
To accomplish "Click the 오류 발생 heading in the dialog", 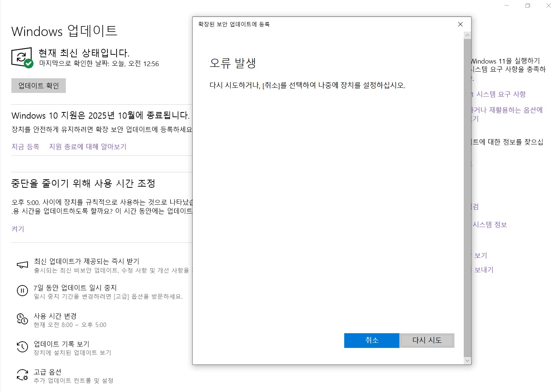I will [233, 63].
